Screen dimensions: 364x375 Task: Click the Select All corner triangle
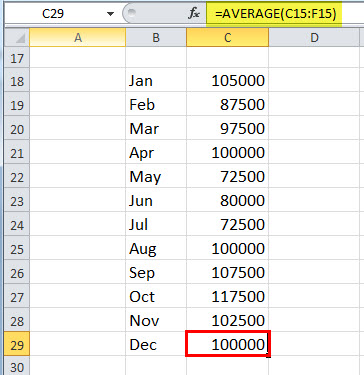(x=17, y=38)
